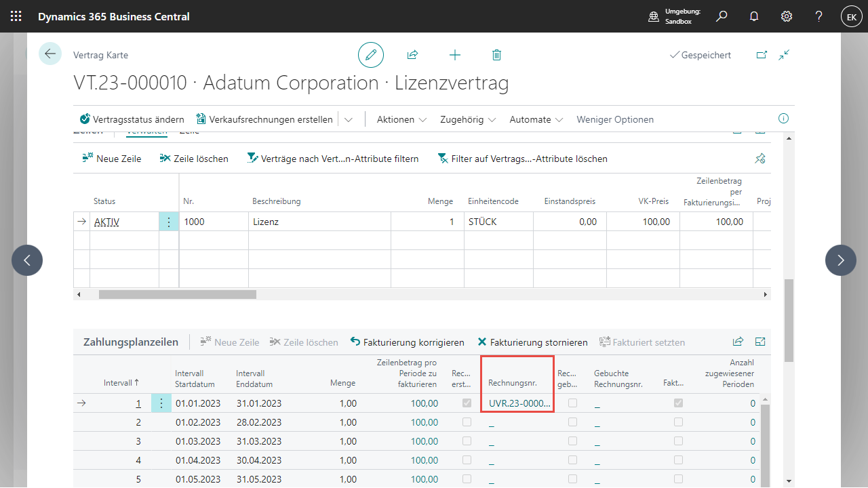
Task: Click the back arrow button
Action: point(50,54)
